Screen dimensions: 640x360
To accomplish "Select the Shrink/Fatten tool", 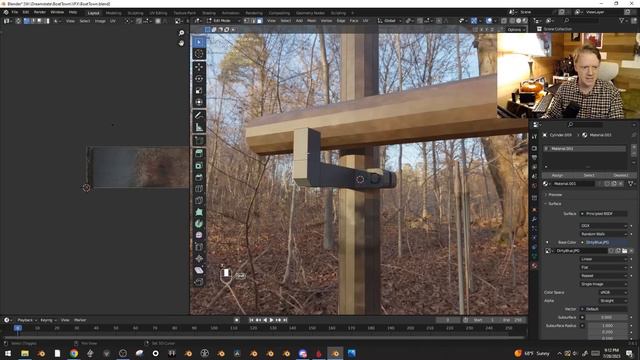I will pyautogui.click(x=199, y=258).
